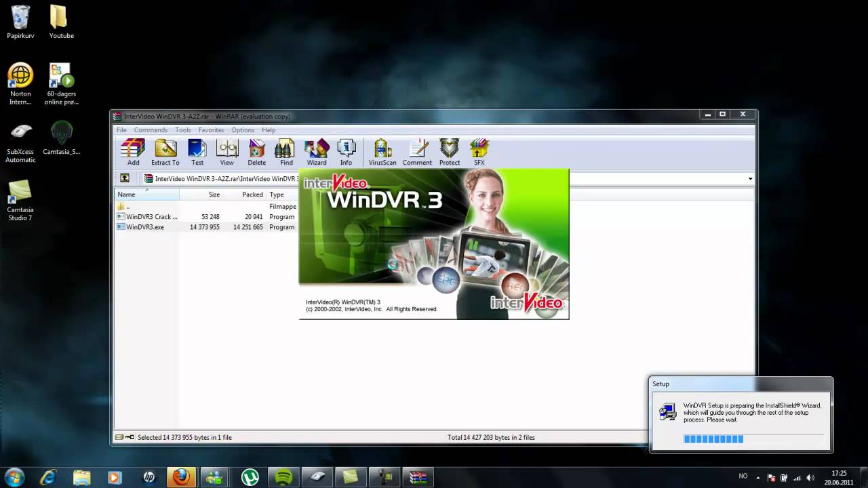Open Camtasia Studio 7 desktop shortcut
The width and height of the screenshot is (868, 488).
pos(20,201)
